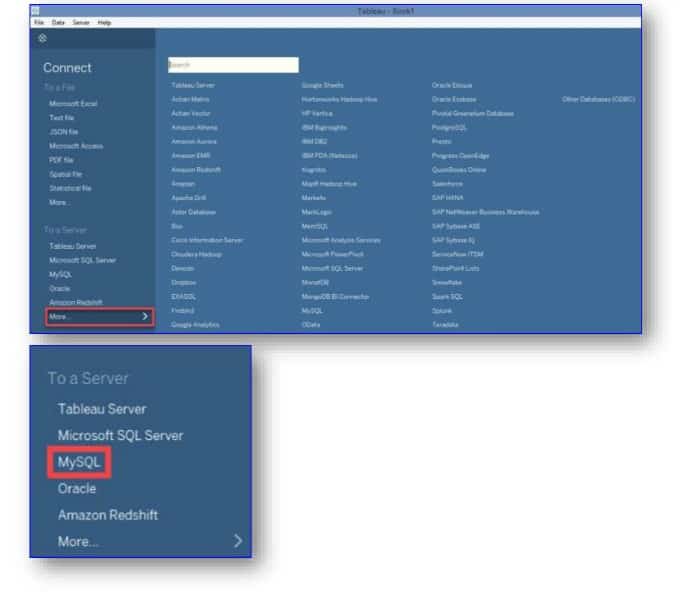Choose PostgreSQL connector
Image resolution: width=680 pixels, height=598 pixels.
[x=449, y=127]
